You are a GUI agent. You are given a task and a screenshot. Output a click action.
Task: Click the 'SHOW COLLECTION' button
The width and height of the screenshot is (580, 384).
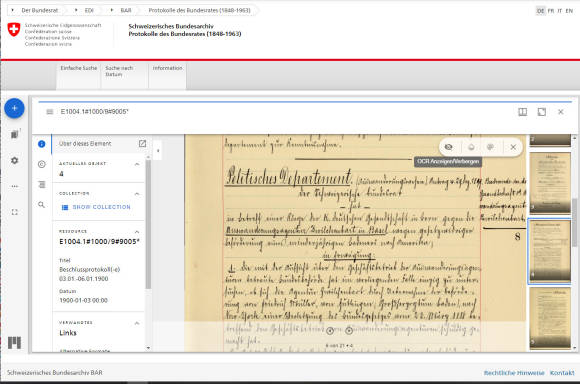[96, 207]
